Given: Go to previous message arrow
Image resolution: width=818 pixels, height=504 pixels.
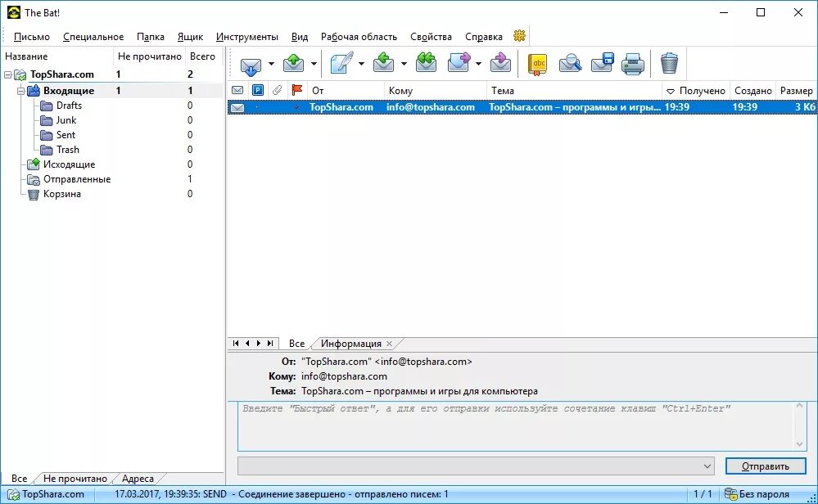Looking at the screenshot, I should tap(247, 343).
